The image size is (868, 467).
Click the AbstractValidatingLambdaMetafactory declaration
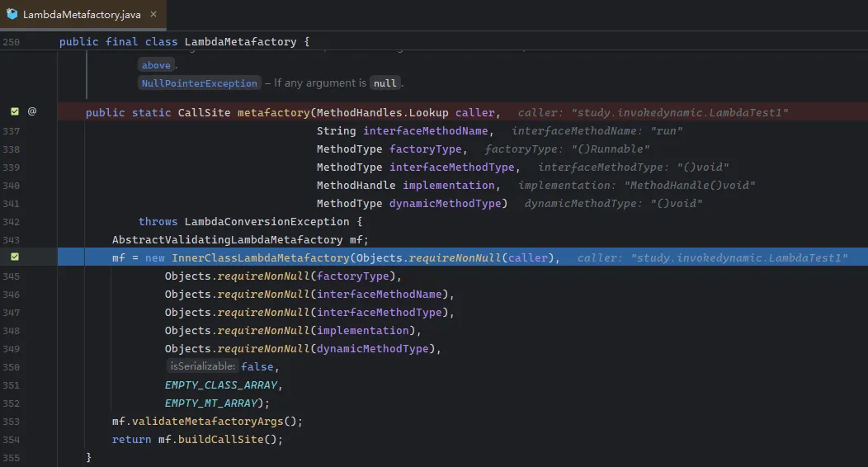point(227,240)
